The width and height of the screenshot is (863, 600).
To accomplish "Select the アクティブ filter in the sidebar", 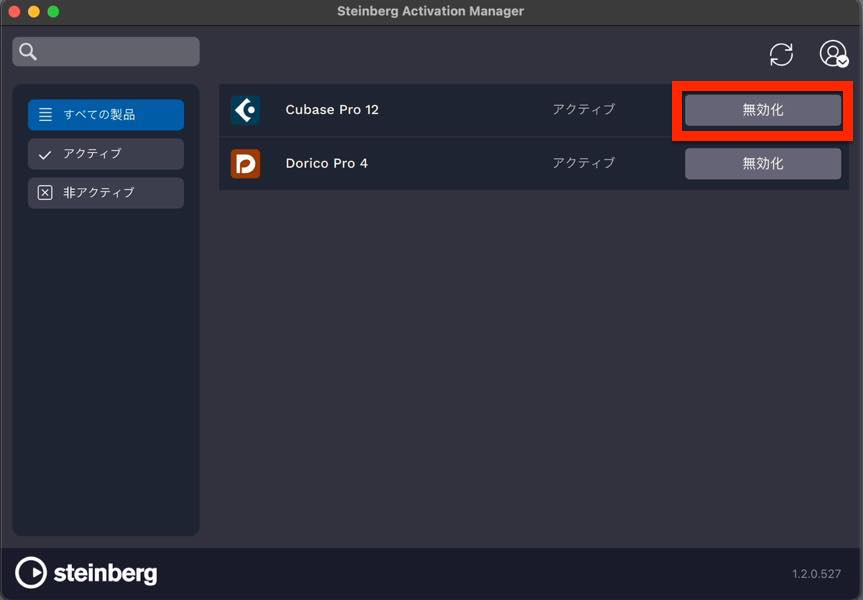I will [106, 154].
